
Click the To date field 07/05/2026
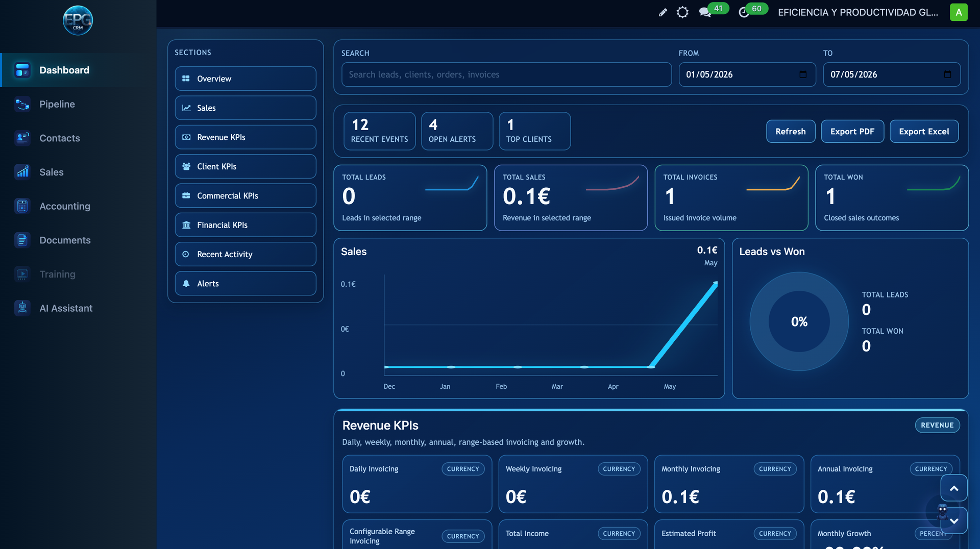point(892,74)
